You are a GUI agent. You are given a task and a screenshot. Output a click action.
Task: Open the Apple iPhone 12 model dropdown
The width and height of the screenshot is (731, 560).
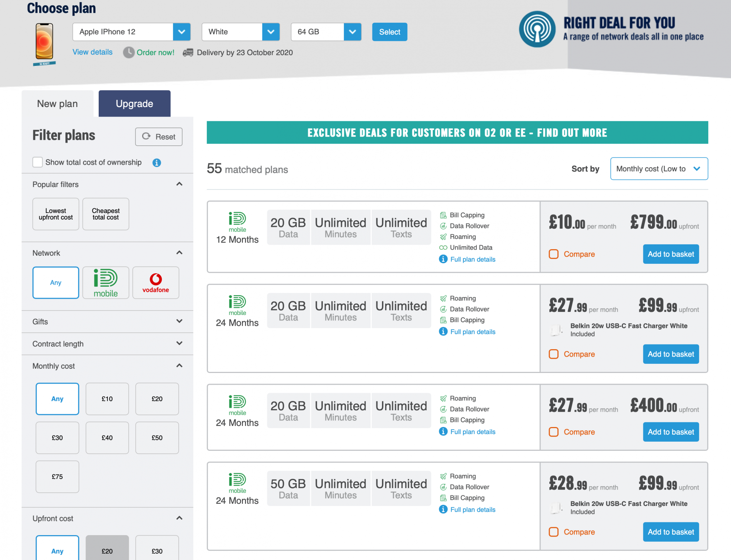[x=132, y=32]
